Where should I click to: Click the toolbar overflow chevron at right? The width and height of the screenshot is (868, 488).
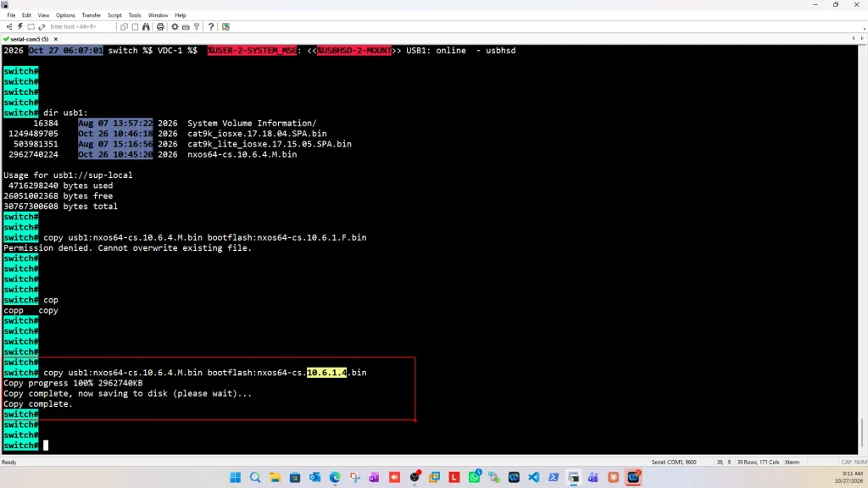point(864,28)
